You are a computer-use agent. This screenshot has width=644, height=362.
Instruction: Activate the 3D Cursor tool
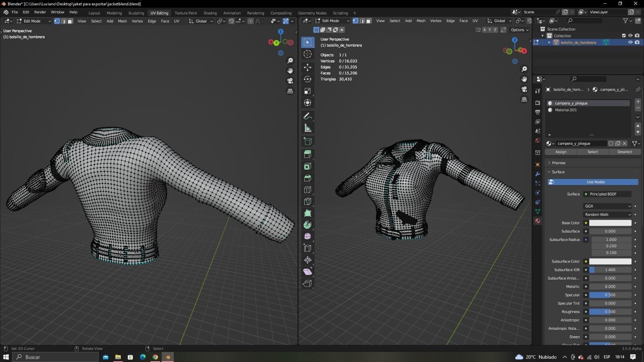(308, 54)
